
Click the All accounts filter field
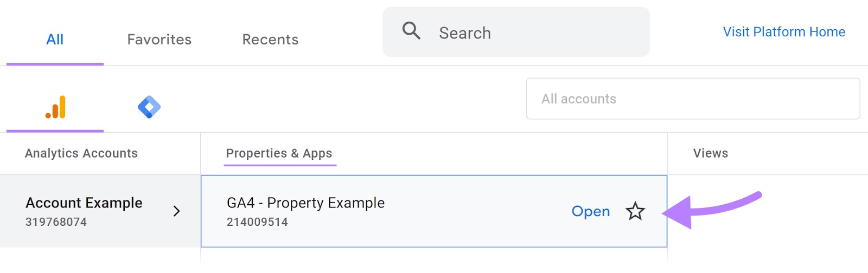tap(692, 99)
